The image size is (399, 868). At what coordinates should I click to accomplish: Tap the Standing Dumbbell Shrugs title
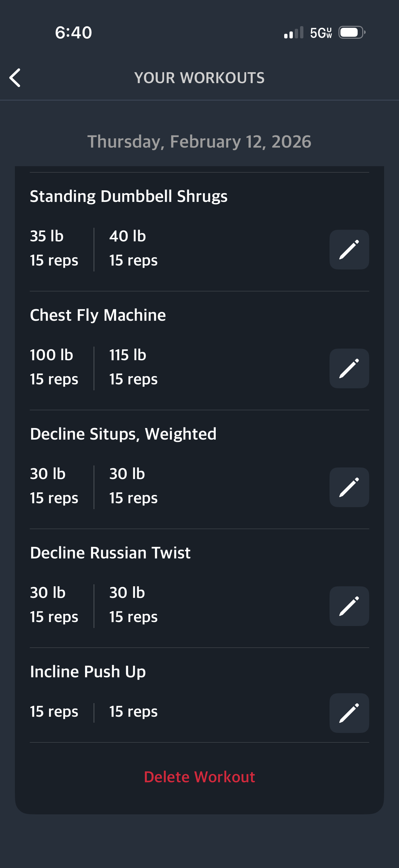pyautogui.click(x=129, y=196)
